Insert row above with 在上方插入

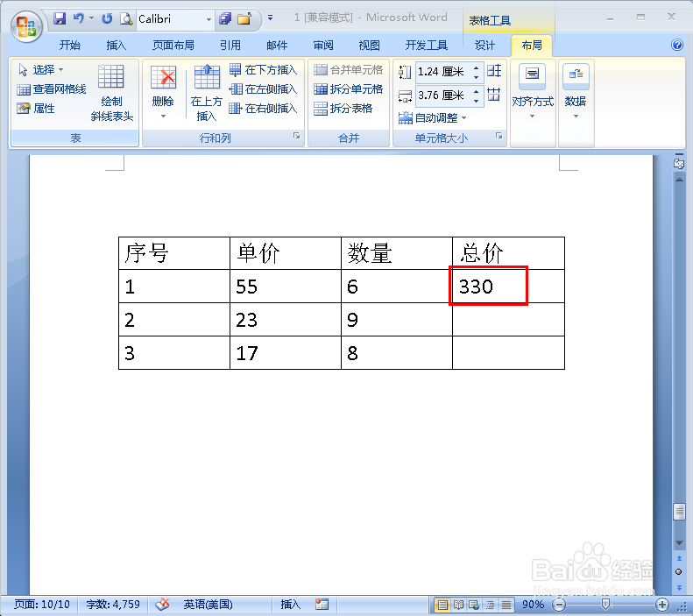[207, 93]
